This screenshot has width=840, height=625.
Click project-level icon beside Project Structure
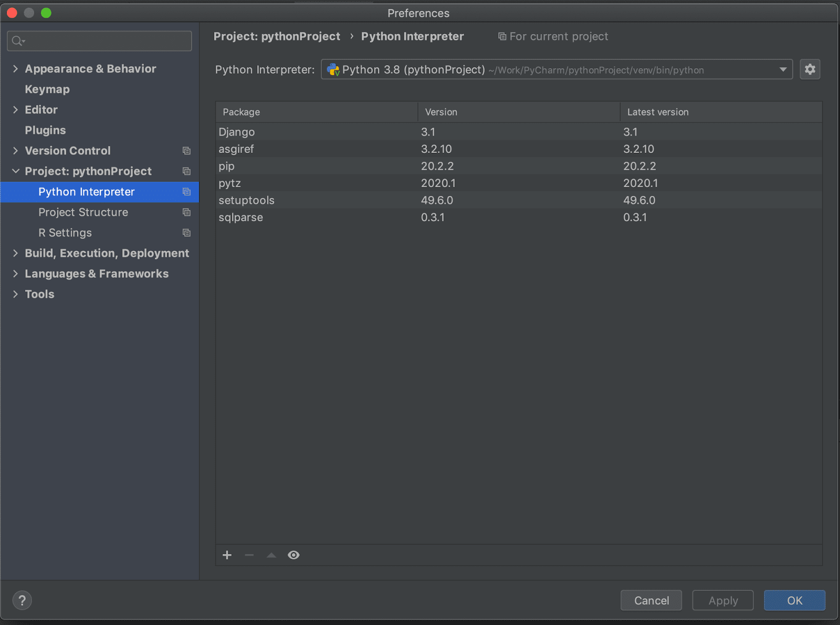click(x=186, y=212)
